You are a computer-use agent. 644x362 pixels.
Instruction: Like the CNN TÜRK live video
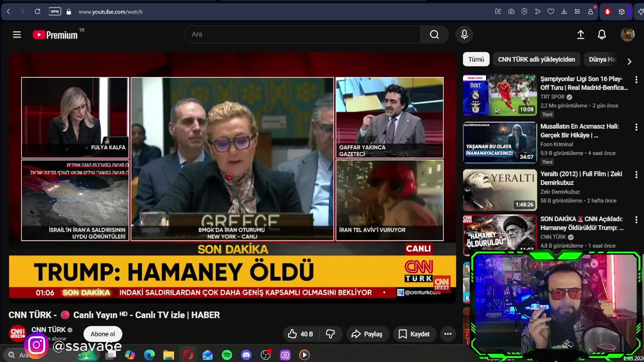300,334
